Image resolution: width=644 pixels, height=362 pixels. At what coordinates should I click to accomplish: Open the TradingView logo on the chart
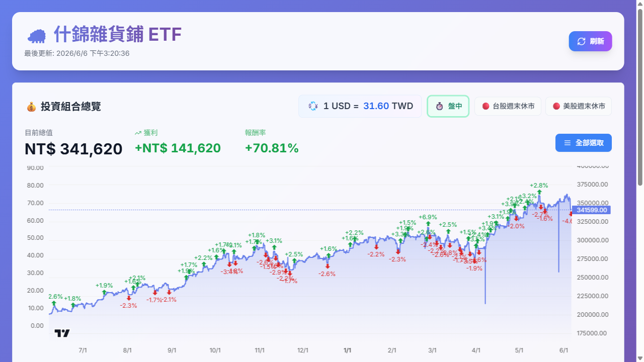(62, 333)
